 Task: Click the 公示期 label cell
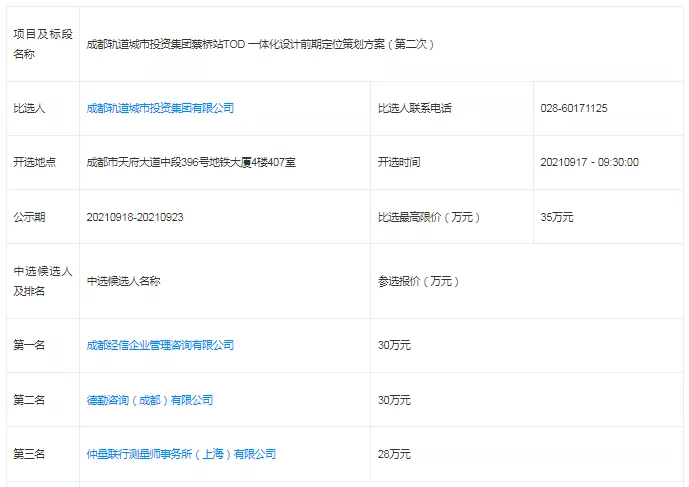(43, 217)
